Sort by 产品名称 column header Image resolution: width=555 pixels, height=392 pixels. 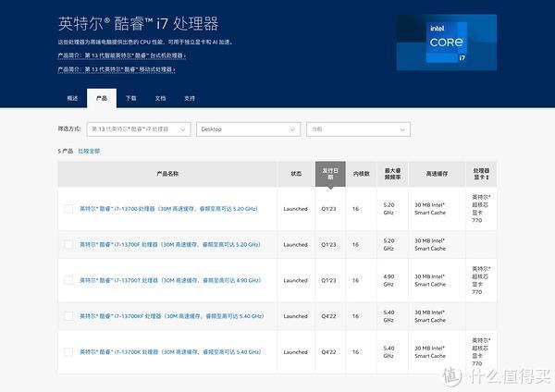tap(167, 174)
